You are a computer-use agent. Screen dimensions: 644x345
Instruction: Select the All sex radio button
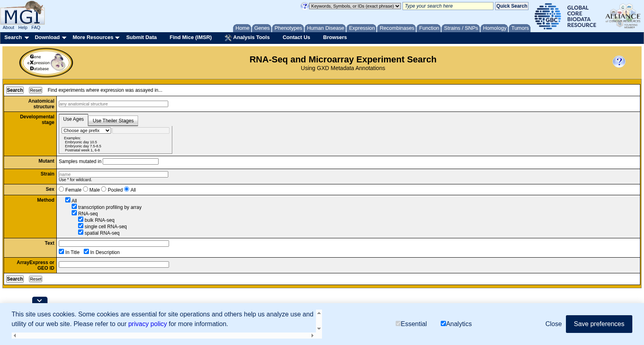(127, 189)
